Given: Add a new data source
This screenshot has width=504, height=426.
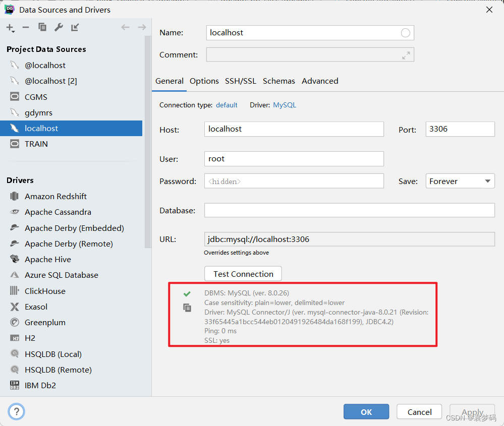Looking at the screenshot, I should (10, 28).
